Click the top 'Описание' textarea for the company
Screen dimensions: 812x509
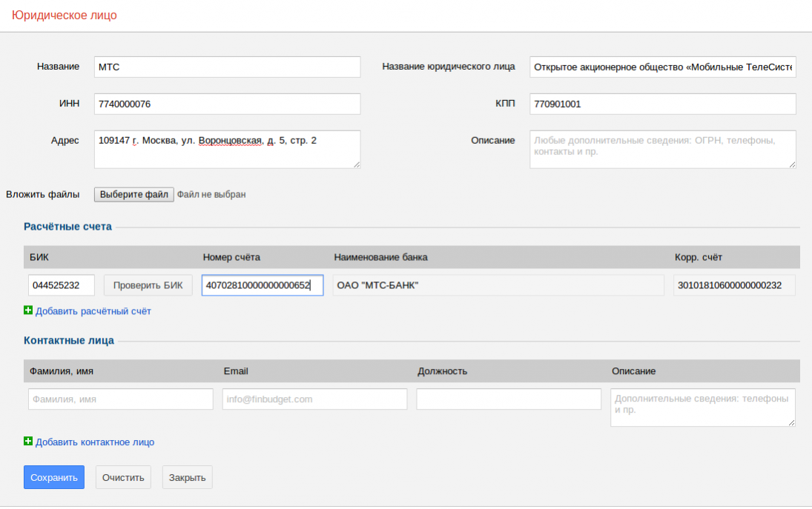click(662, 149)
